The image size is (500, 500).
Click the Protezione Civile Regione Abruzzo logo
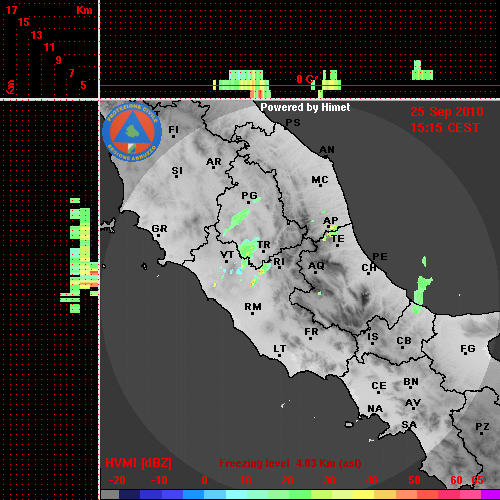[x=132, y=132]
